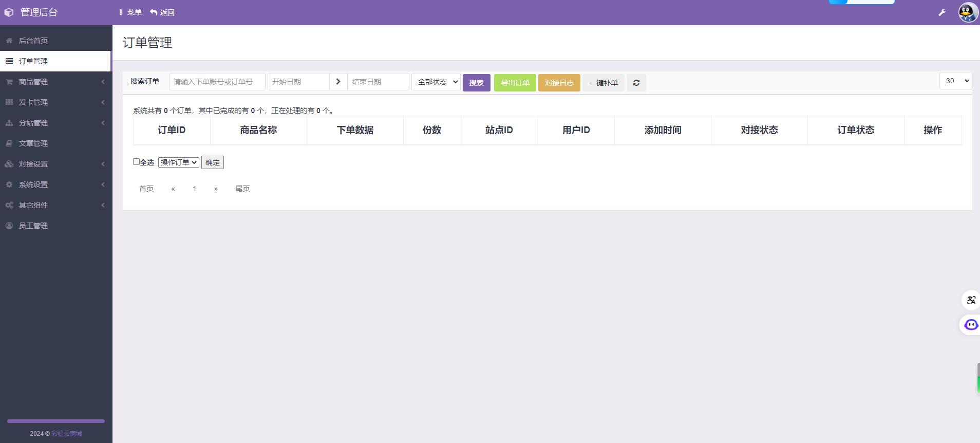Image resolution: width=980 pixels, height=443 pixels.
Task: Open 后台首页 in the sidebar
Action: click(x=33, y=41)
